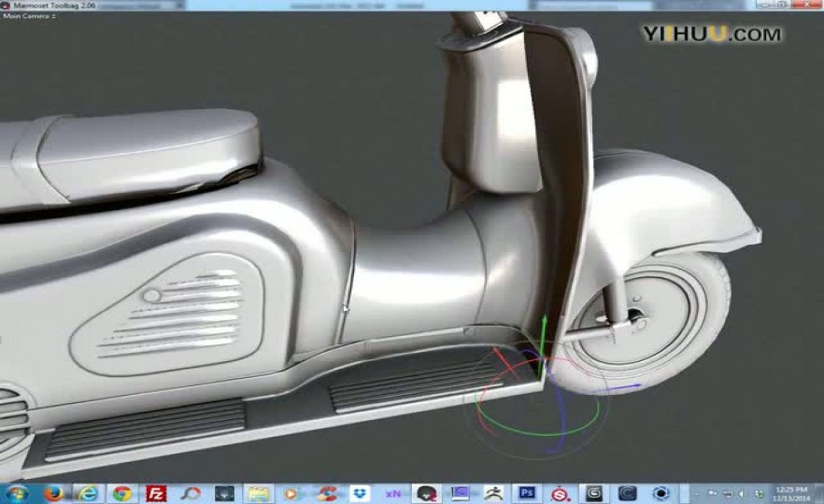Open the magnifier search app in taskbar
This screenshot has width=824, height=504.
click(191, 494)
